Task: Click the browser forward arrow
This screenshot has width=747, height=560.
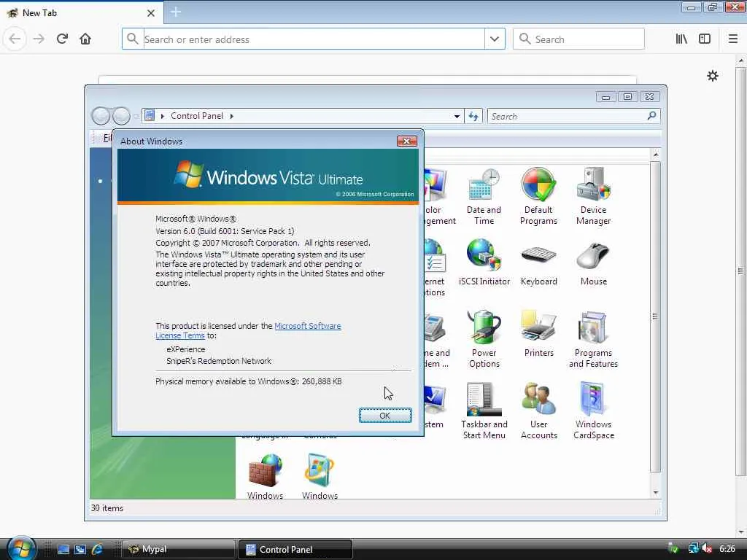Action: (x=39, y=39)
